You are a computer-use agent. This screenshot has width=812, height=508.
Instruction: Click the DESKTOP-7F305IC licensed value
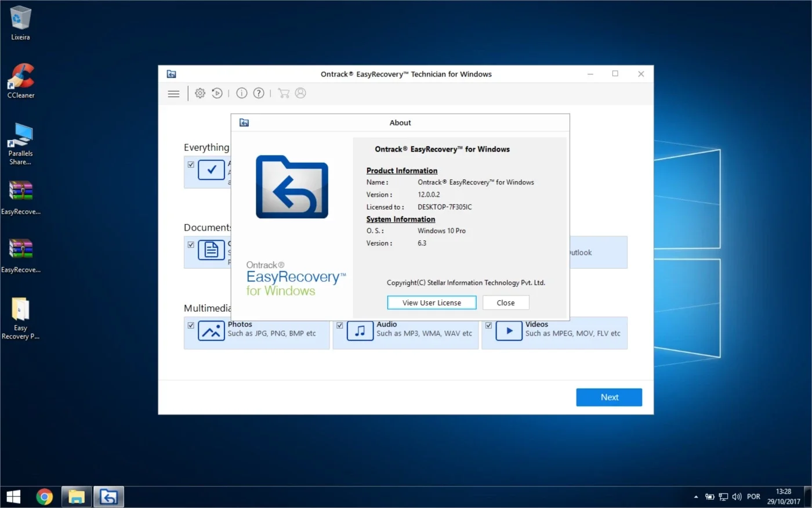[445, 207]
